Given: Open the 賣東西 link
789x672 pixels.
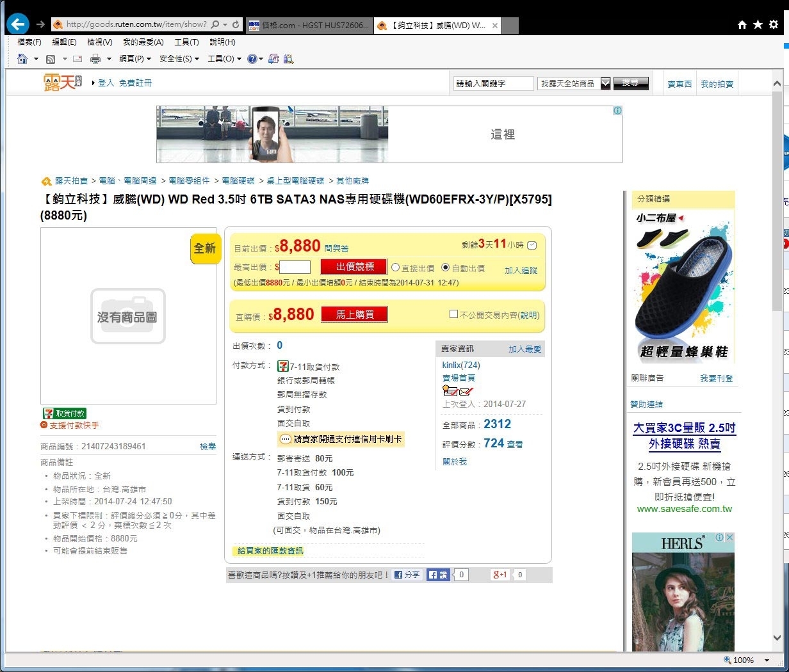Looking at the screenshot, I should [x=679, y=84].
